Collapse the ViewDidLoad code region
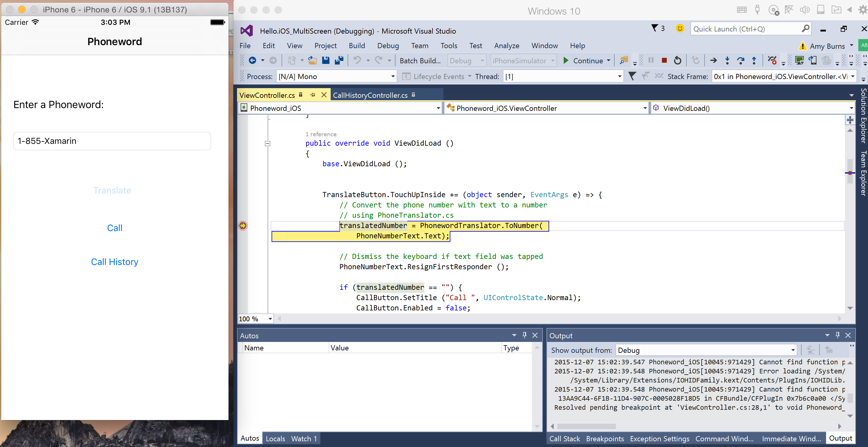 click(268, 144)
